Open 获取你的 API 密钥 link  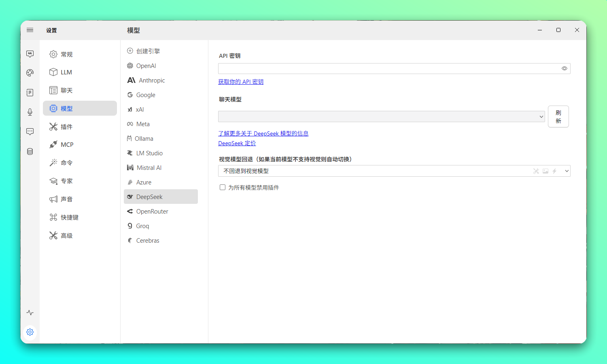pos(241,82)
